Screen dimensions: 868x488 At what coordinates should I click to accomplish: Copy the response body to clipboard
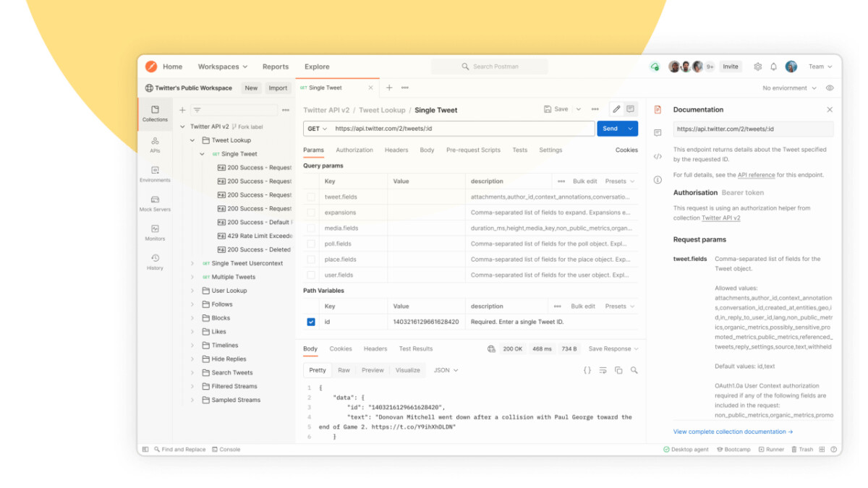pyautogui.click(x=618, y=369)
